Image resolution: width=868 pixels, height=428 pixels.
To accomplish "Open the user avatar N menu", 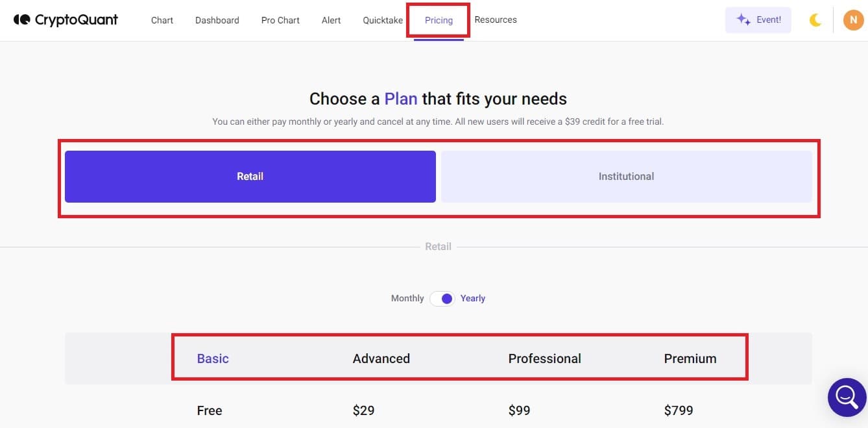I will 853,20.
